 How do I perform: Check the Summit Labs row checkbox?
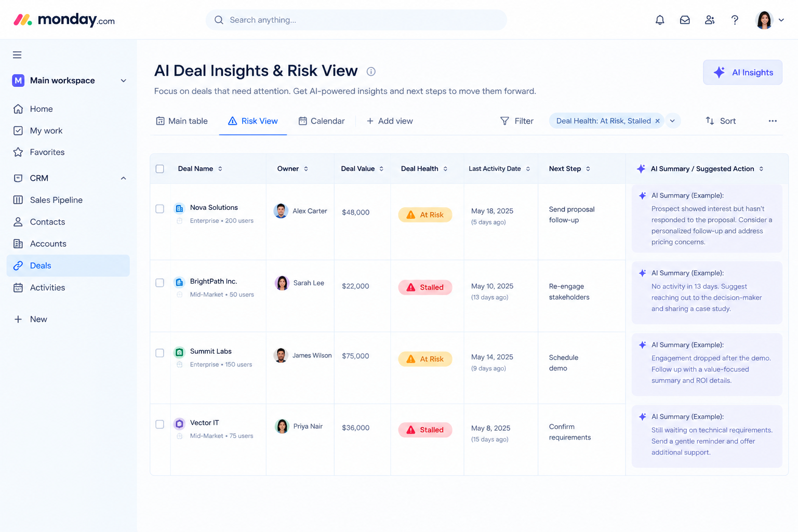coord(160,353)
